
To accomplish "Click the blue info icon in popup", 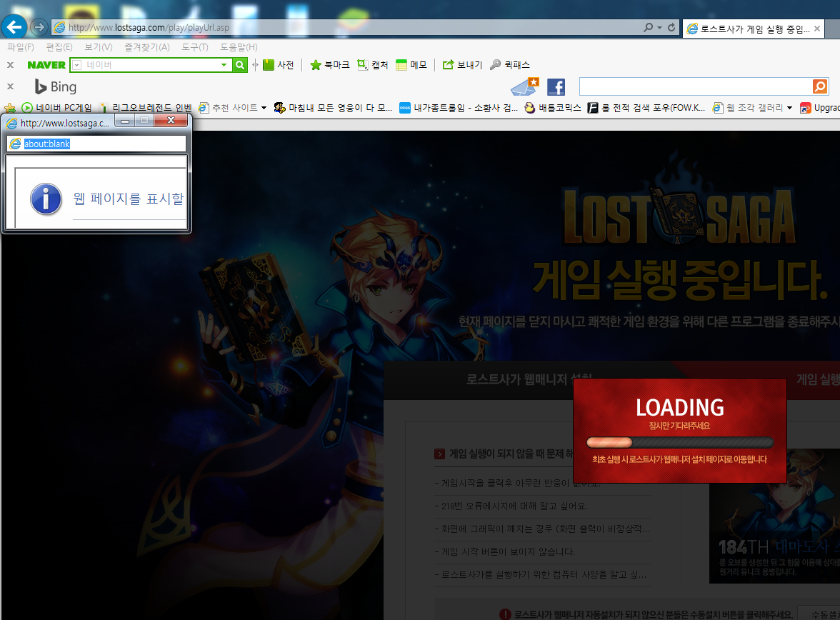I will point(46,199).
